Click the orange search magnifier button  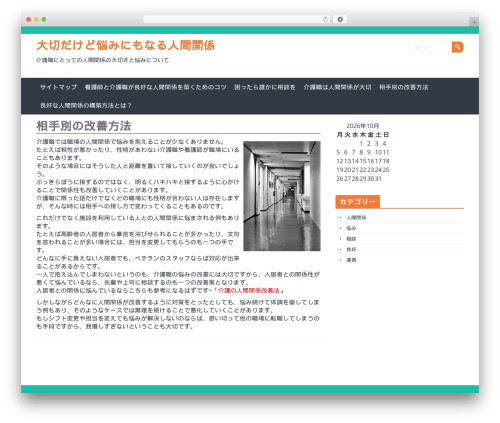[458, 47]
